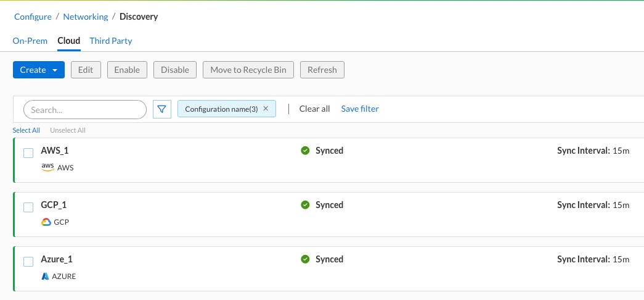Check the AWS_1 configuration checkbox
Image resolution: width=644 pixels, height=300 pixels.
point(28,153)
